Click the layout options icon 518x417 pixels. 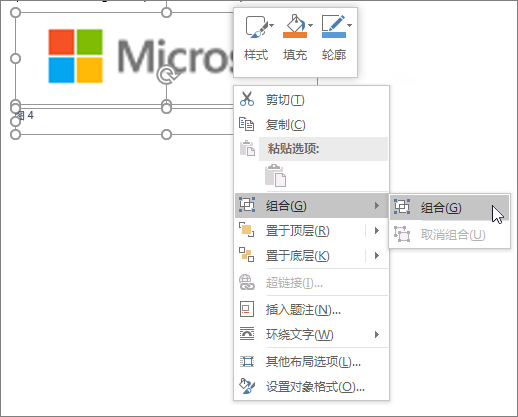coord(247,361)
